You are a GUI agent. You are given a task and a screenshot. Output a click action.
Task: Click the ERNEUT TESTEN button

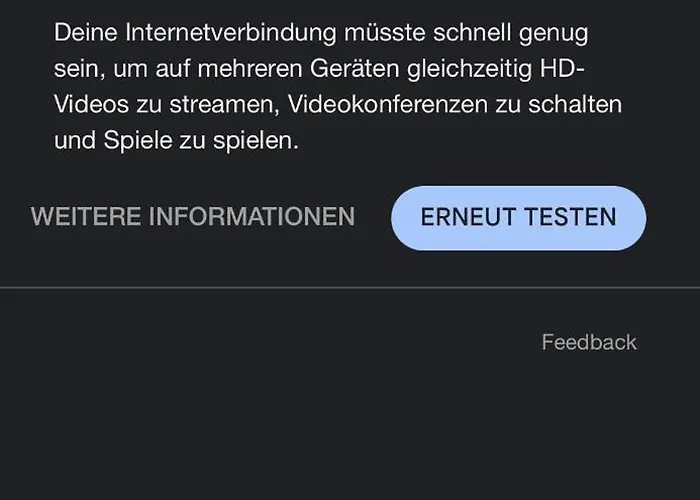(518, 217)
